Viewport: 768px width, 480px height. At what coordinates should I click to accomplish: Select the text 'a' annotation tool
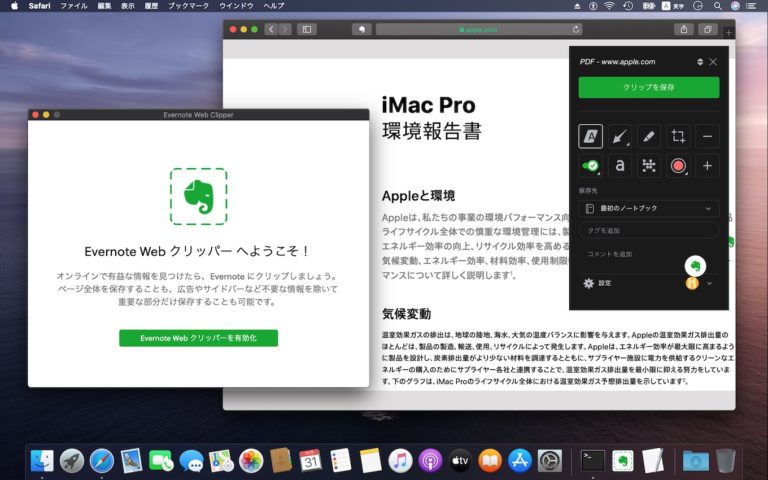pos(620,166)
